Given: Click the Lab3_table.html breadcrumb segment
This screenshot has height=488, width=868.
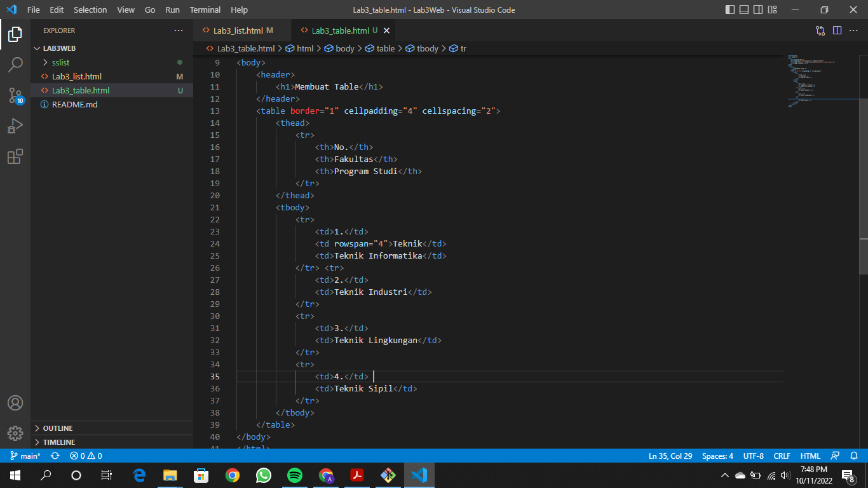Looking at the screenshot, I should click(241, 48).
